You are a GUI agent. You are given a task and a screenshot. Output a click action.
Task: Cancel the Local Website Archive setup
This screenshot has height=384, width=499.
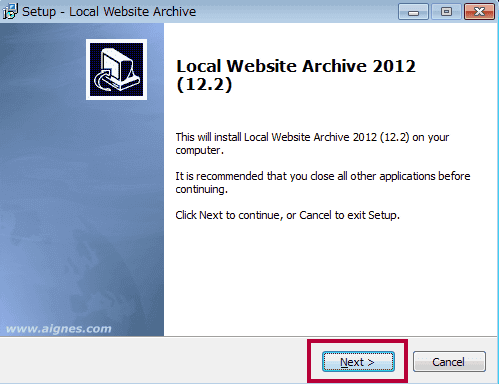tap(449, 362)
